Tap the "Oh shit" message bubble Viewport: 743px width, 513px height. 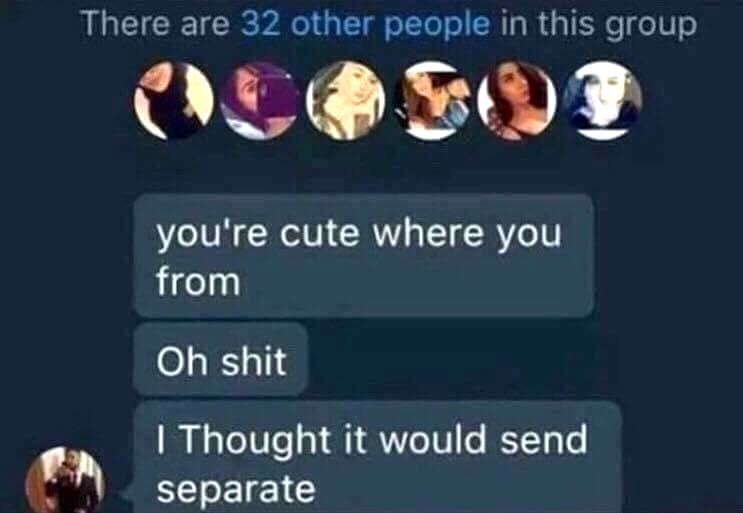pyautogui.click(x=221, y=360)
